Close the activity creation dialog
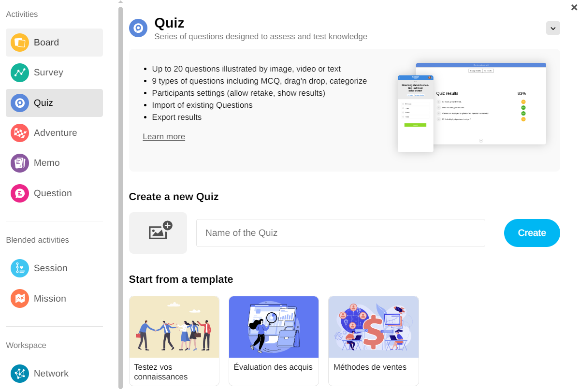Image resolution: width=580 pixels, height=392 pixels. tap(574, 7)
